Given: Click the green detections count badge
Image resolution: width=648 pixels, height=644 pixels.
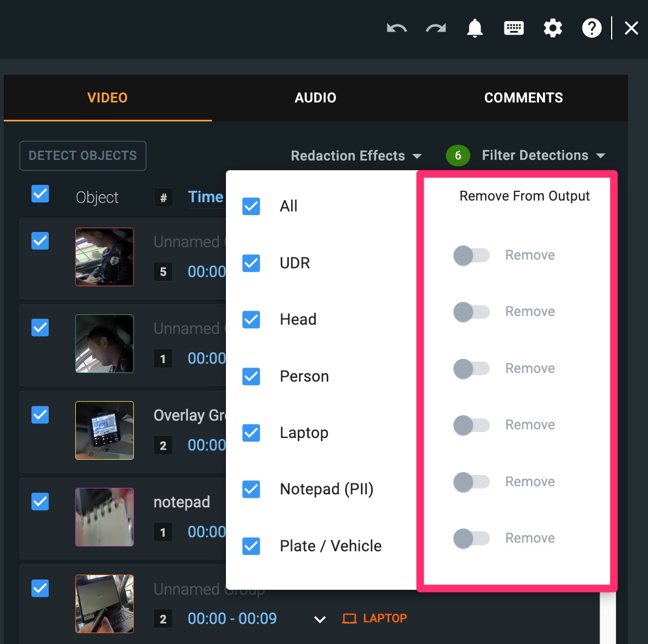Looking at the screenshot, I should 458,156.
